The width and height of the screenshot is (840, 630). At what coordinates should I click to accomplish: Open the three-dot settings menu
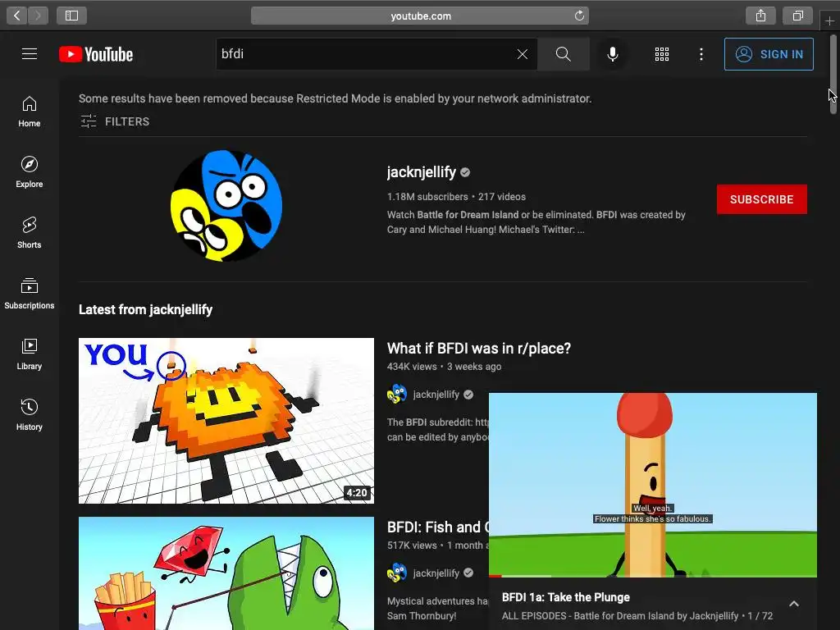pyautogui.click(x=701, y=54)
